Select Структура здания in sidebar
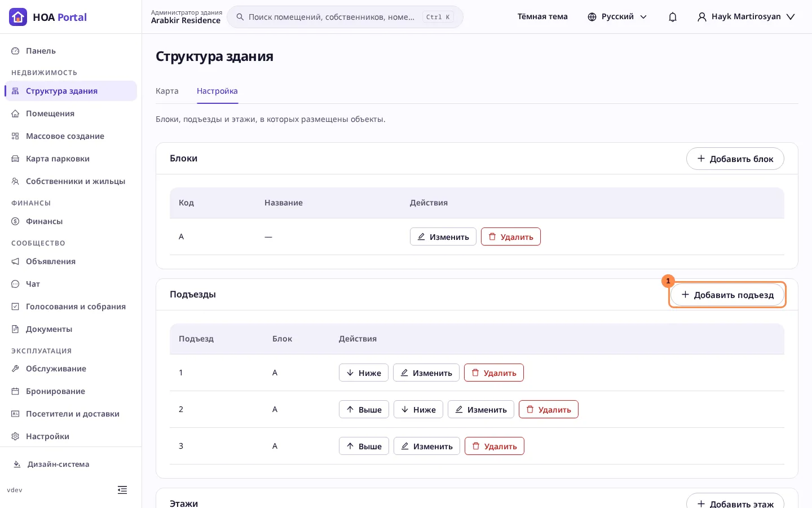 point(70,91)
